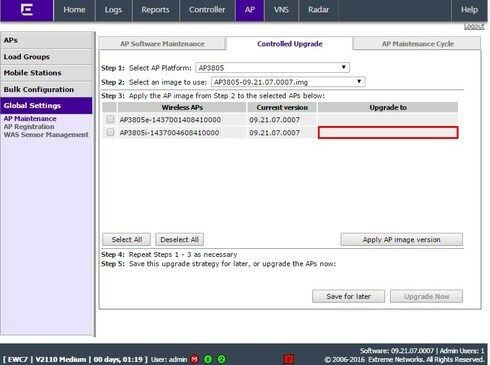Image resolution: width=490 pixels, height=365 pixels.
Task: Click the green 1 status icon
Action: click(208, 359)
